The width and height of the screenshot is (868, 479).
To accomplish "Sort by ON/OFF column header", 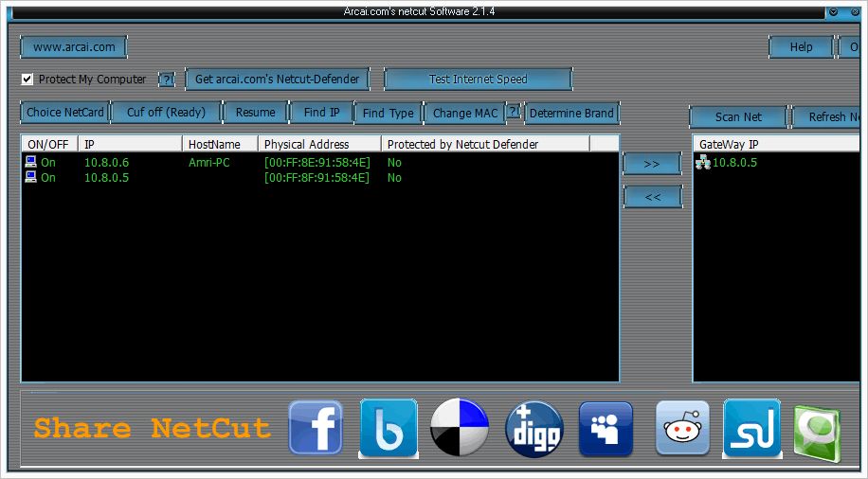I will pos(49,144).
